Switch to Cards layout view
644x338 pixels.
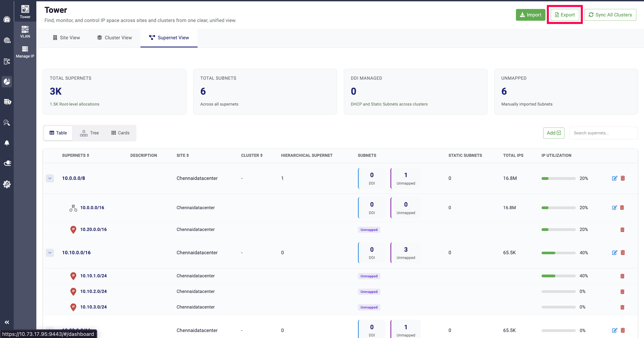[x=120, y=133]
